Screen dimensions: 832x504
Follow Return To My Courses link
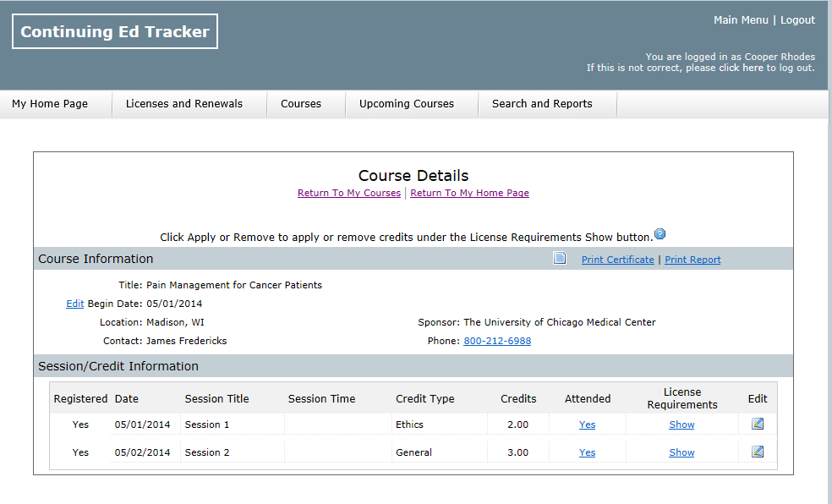click(x=349, y=193)
